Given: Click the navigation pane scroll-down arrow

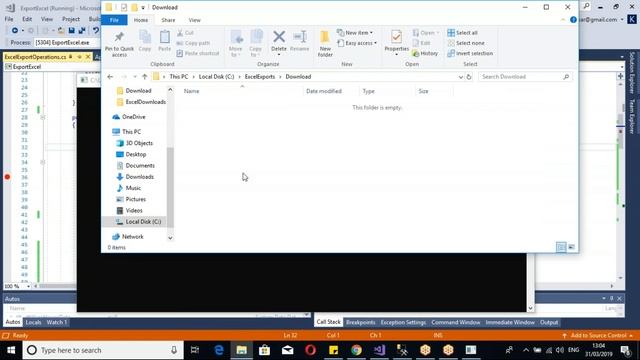Looking at the screenshot, I should click(x=170, y=238).
